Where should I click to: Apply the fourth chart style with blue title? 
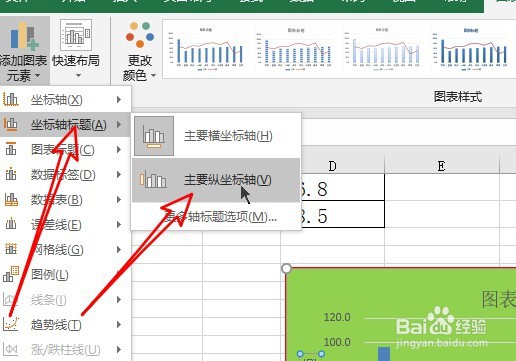tap(471, 49)
